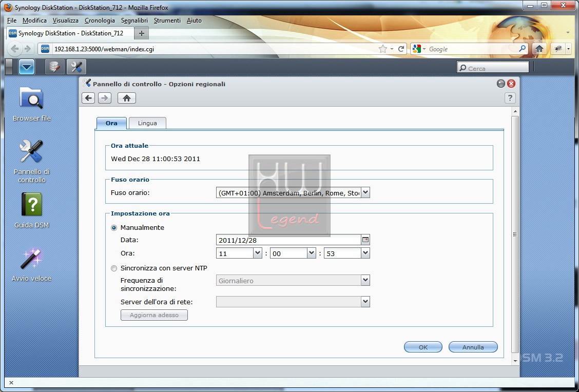Click the Aggiorna adesso button
This screenshot has width=579, height=392.
coord(154,315)
